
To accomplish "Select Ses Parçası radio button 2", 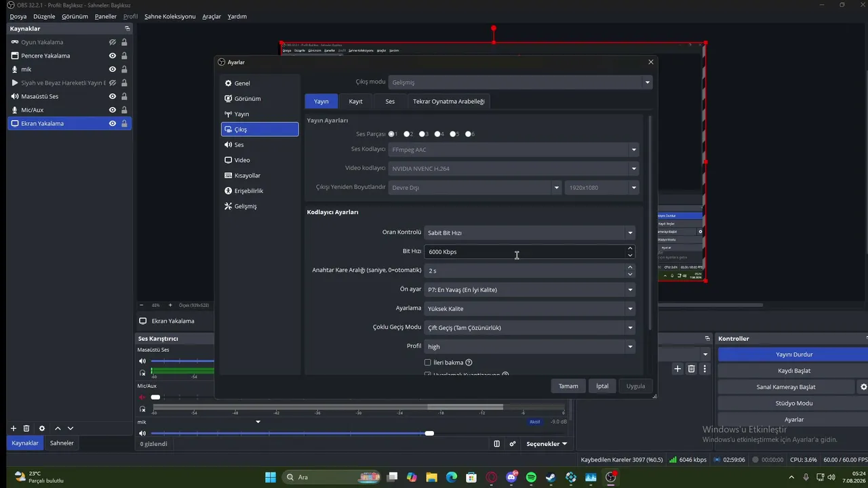I will [407, 134].
